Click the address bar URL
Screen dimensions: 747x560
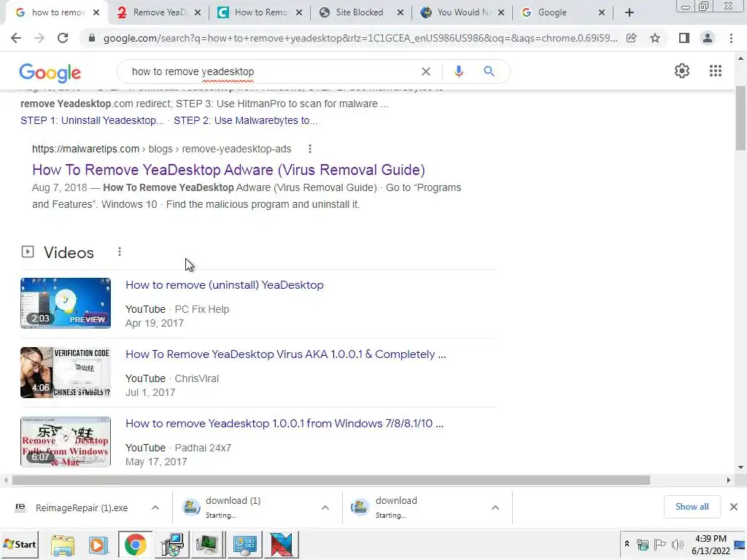click(x=360, y=38)
